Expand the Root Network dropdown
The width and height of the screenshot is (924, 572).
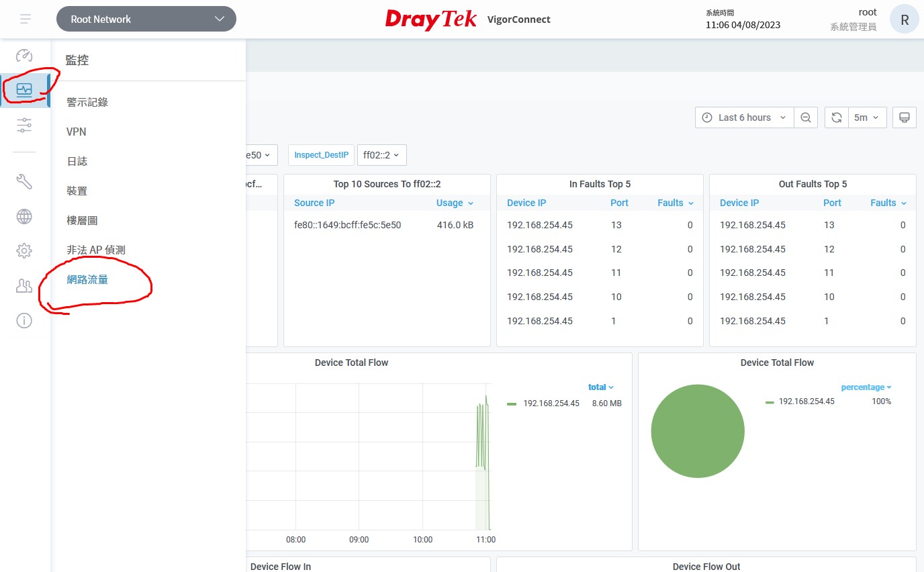click(146, 19)
